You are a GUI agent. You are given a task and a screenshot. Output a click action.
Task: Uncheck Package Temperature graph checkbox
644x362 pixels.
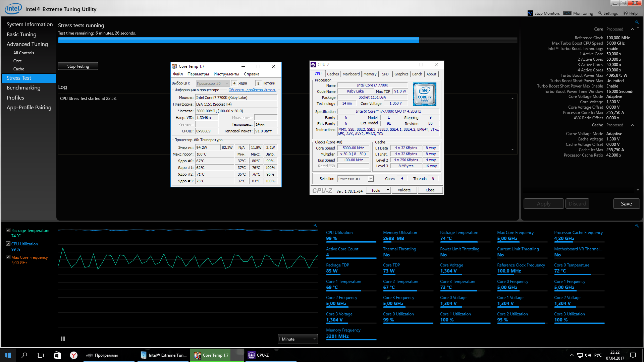(8, 230)
